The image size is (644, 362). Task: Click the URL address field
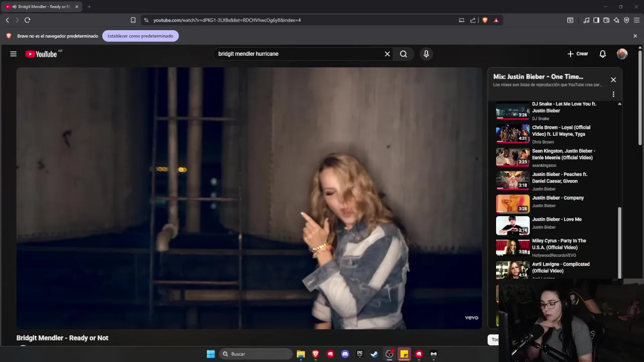click(302, 20)
